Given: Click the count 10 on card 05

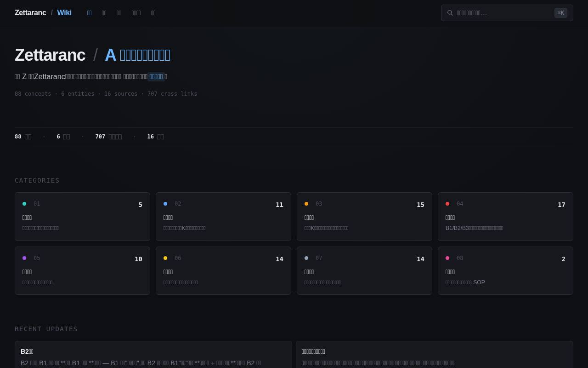Looking at the screenshot, I should click(138, 259).
